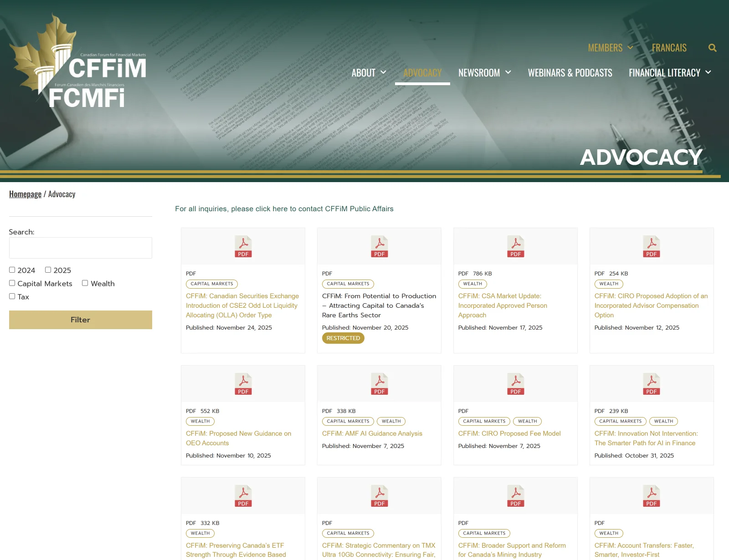Open Account Transfers: Faster, Smarter title link
The height and width of the screenshot is (560, 729).
pyautogui.click(x=644, y=550)
